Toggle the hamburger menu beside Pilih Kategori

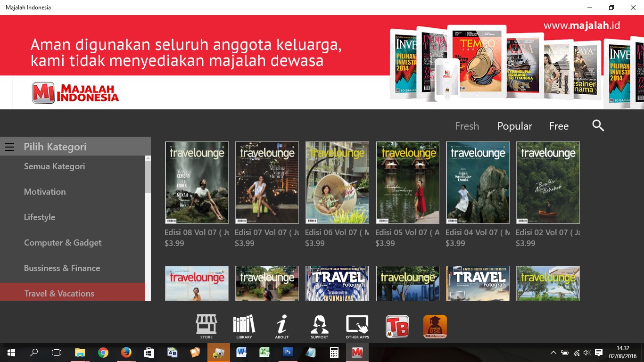coord(9,147)
